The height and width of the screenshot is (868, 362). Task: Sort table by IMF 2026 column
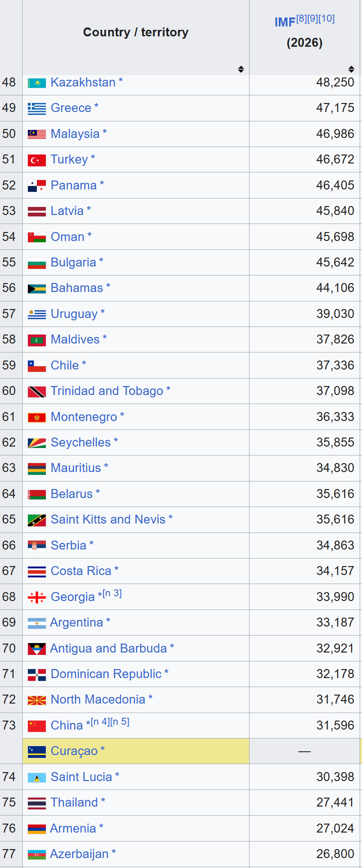click(x=351, y=69)
